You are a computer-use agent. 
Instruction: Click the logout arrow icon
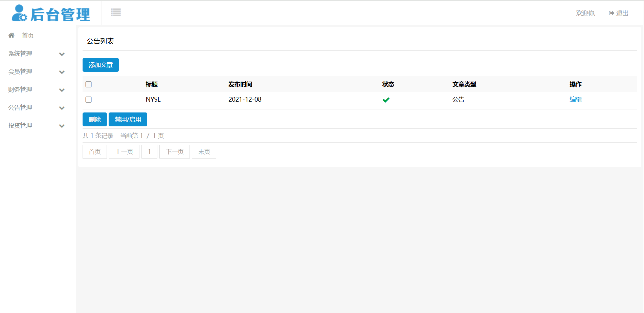pos(611,13)
